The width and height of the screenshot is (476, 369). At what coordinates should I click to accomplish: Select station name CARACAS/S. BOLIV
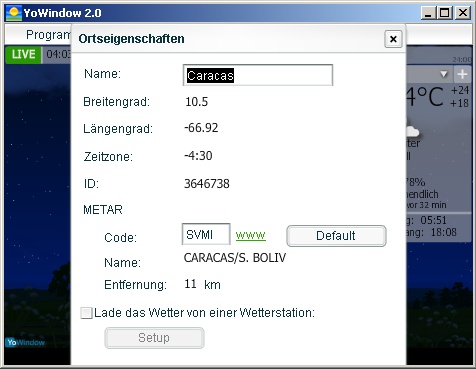coord(235,258)
